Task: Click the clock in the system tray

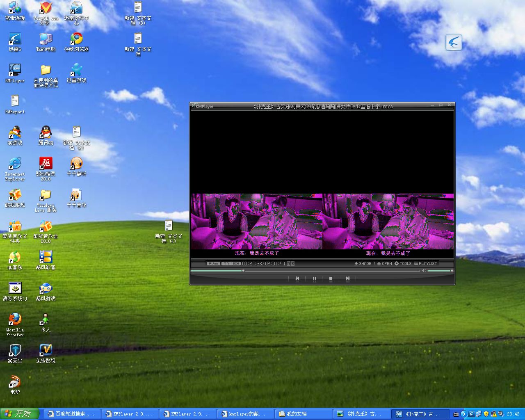Action: (513, 414)
